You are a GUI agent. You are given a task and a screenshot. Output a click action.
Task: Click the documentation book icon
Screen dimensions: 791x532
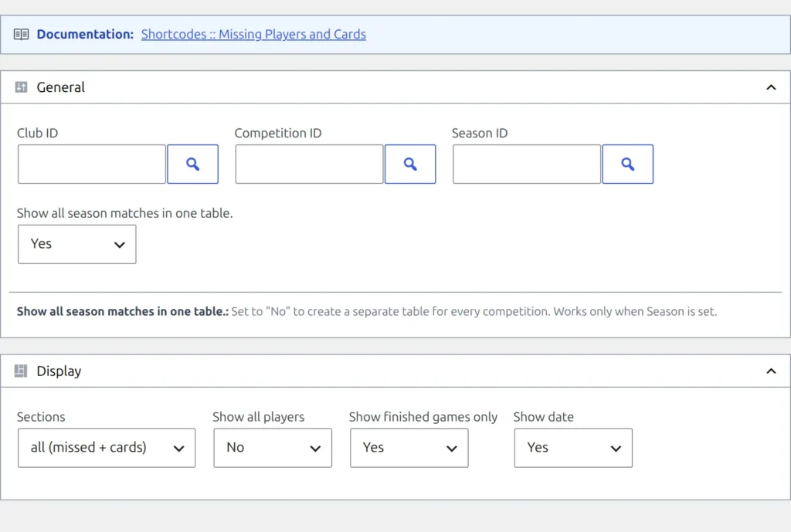pyautogui.click(x=21, y=34)
